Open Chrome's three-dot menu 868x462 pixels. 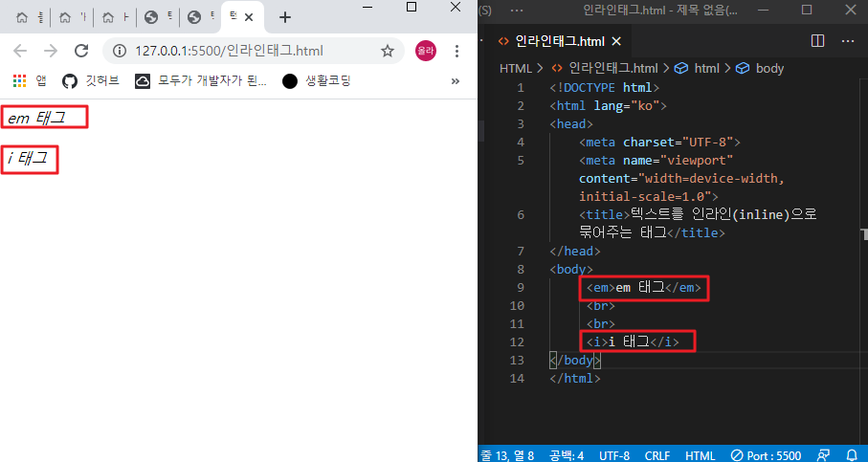456,51
